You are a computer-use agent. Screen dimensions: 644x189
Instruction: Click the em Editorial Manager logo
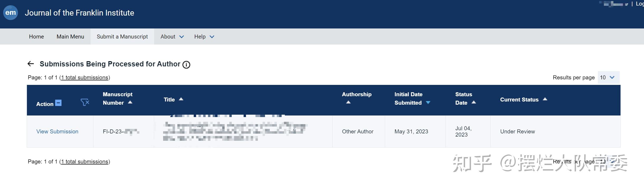[11, 13]
